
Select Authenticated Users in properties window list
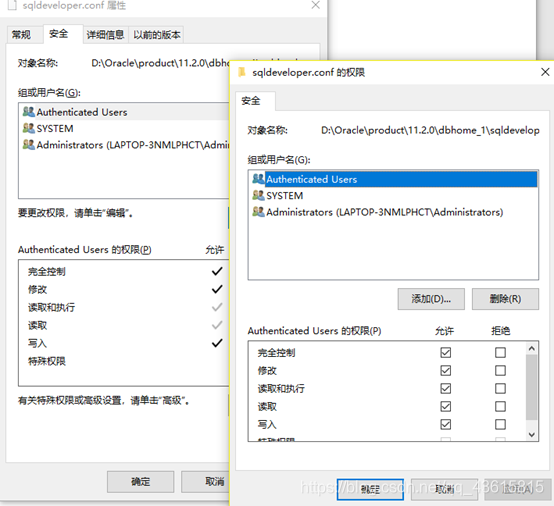pos(124,112)
